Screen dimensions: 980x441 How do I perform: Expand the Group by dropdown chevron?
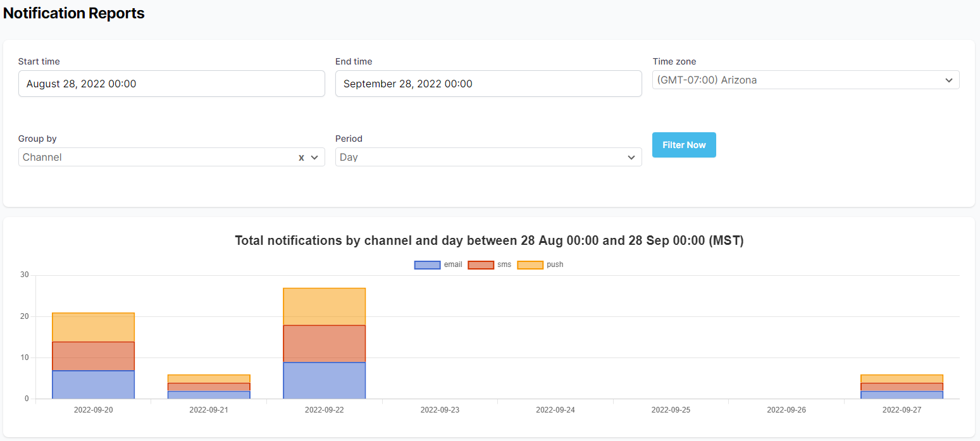pos(314,158)
